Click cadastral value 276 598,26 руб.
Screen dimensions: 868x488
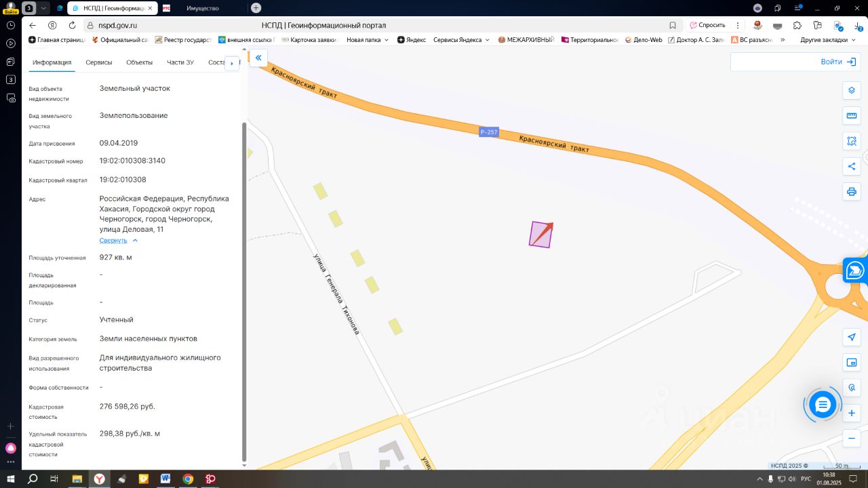click(x=127, y=407)
